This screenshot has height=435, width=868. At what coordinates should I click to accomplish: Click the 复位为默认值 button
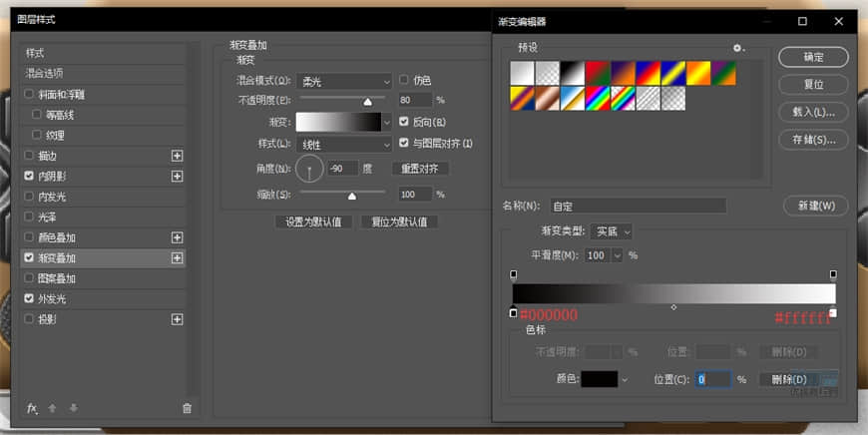(x=399, y=221)
